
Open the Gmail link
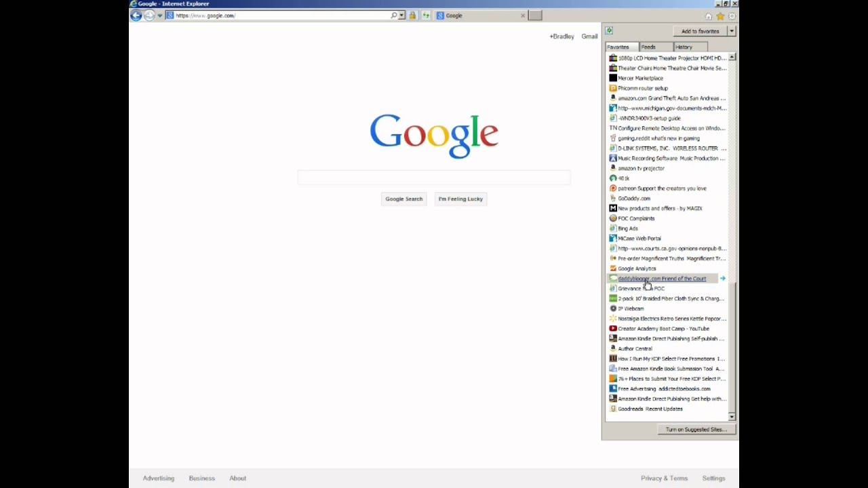pyautogui.click(x=589, y=37)
